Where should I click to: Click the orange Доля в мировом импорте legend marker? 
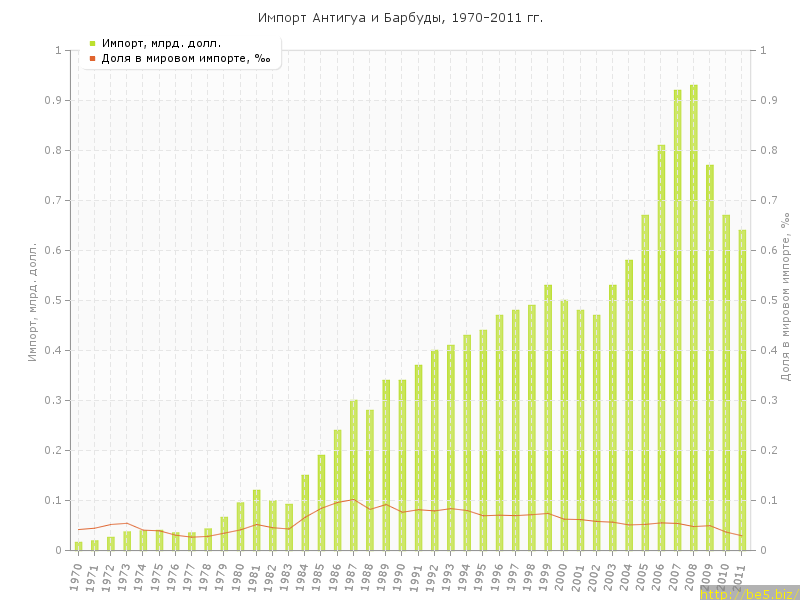92,59
